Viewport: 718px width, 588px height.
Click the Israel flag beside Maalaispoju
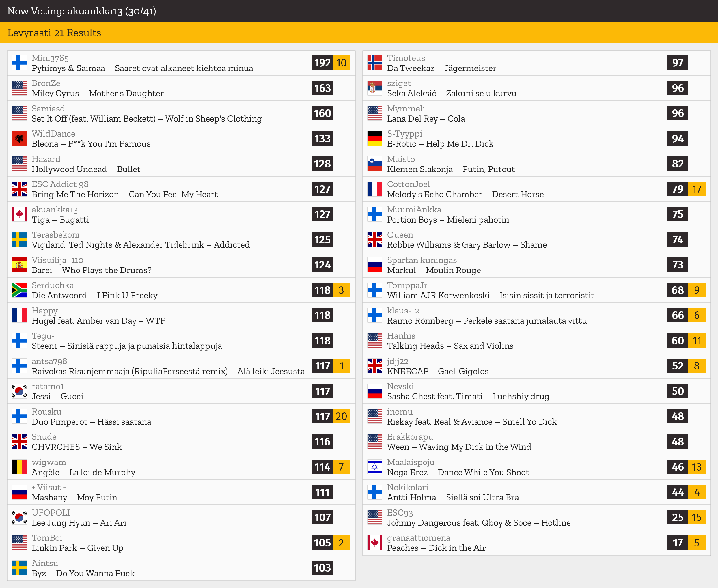pyautogui.click(x=374, y=467)
